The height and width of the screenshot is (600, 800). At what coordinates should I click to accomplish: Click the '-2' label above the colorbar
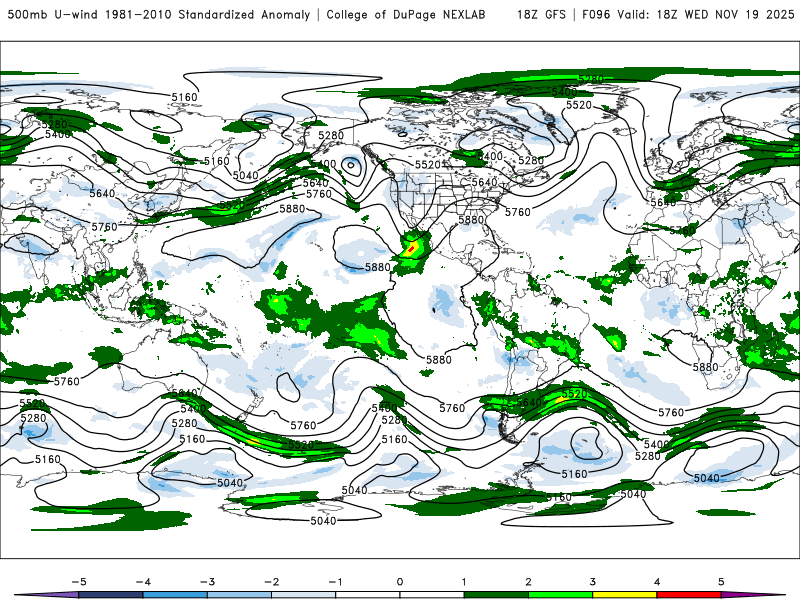click(271, 582)
